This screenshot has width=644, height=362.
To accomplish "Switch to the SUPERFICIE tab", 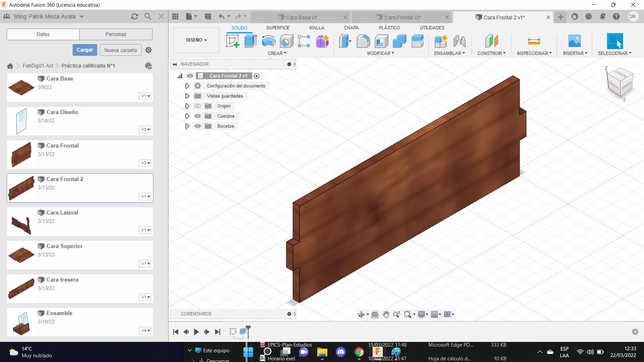I will click(278, 27).
